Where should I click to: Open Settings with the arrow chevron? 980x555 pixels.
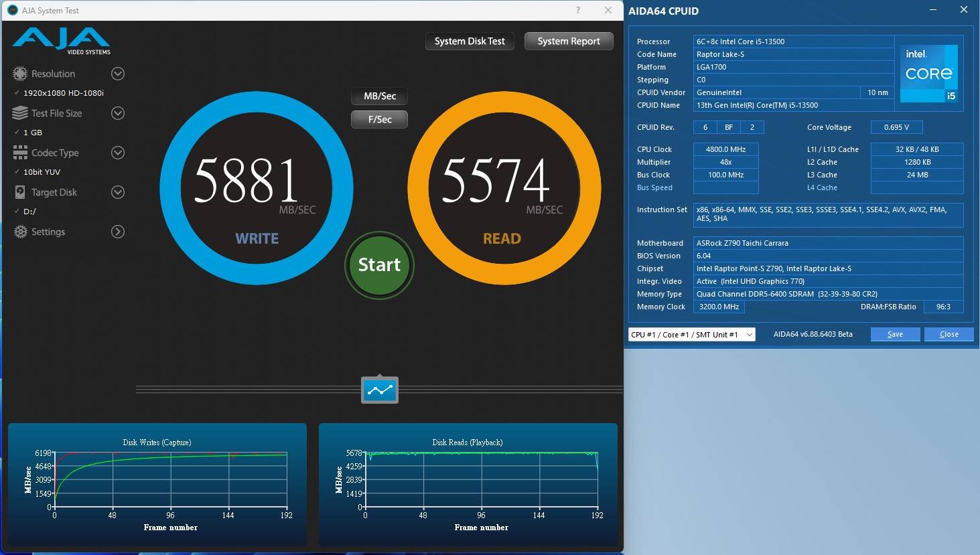tap(118, 232)
